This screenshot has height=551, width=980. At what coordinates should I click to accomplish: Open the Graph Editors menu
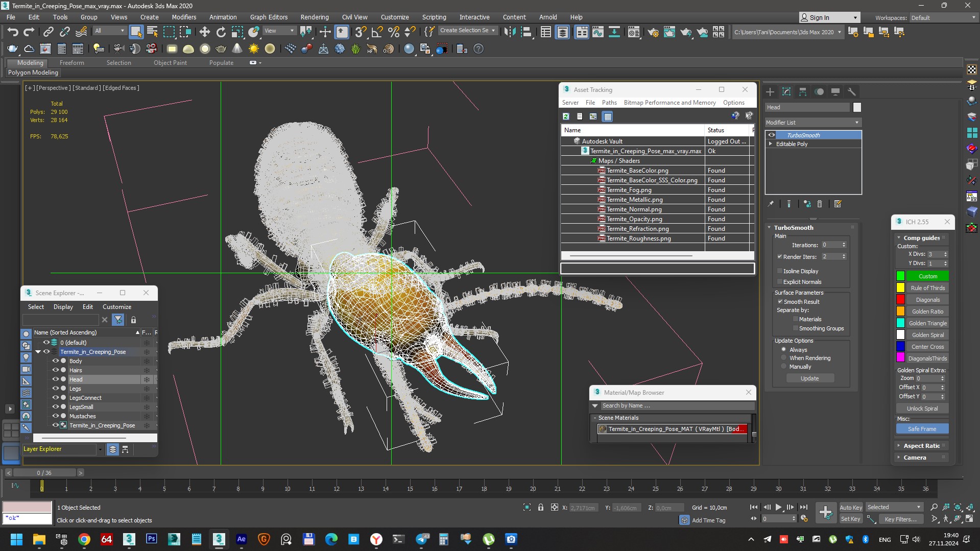(269, 17)
